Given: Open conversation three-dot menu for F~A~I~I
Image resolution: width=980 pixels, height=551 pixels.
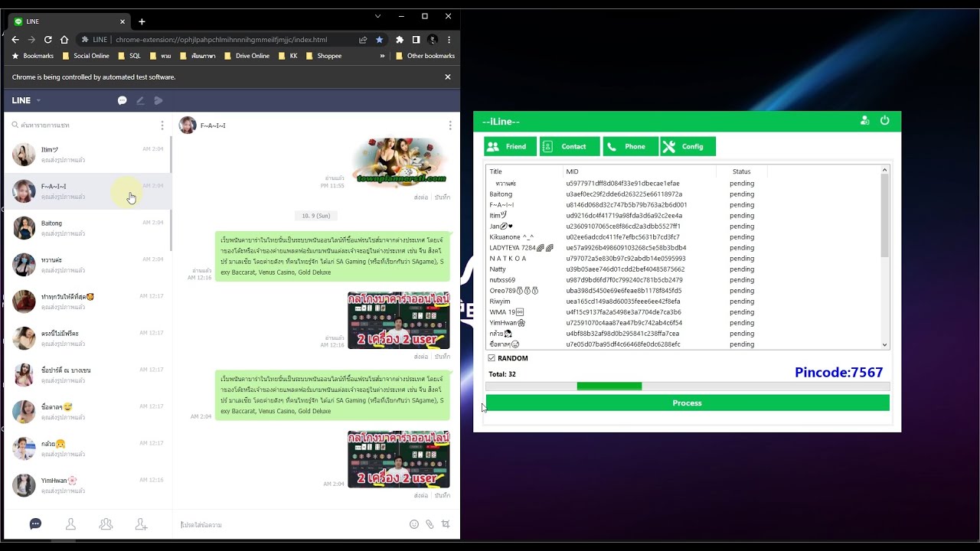Looking at the screenshot, I should click(x=450, y=126).
